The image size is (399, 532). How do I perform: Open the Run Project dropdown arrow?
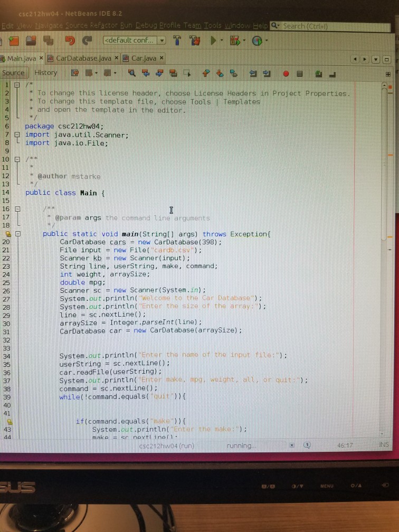click(222, 41)
